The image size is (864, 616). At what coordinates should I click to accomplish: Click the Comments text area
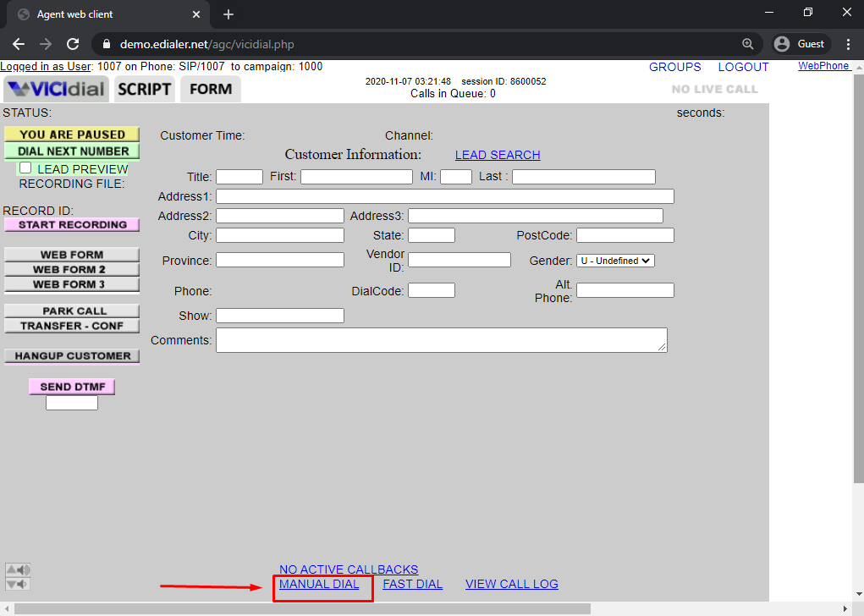[x=442, y=340]
